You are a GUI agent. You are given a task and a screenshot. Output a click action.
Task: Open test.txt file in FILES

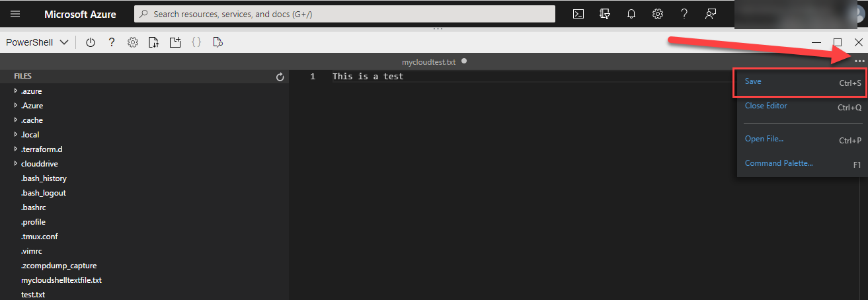pos(33,295)
